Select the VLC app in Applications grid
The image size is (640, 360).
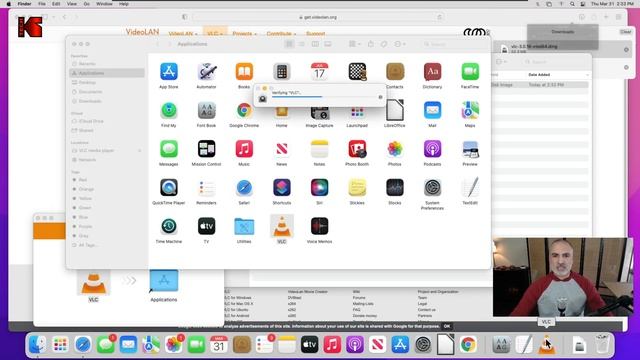point(282,226)
